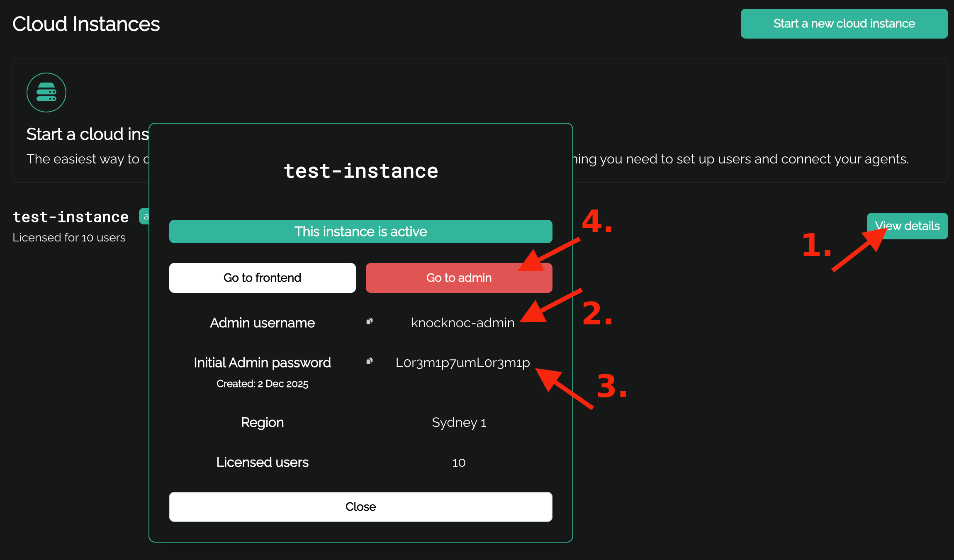The width and height of the screenshot is (954, 560).
Task: Open the frontend of test-instance
Action: point(262,278)
